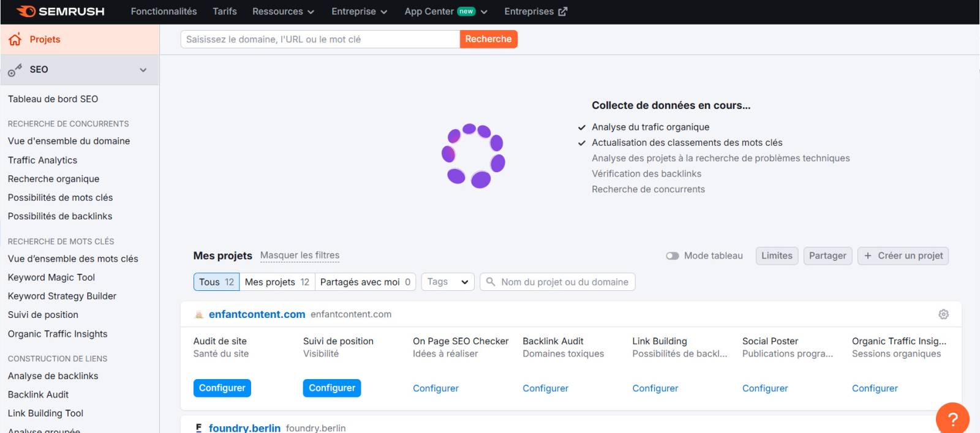Image resolution: width=980 pixels, height=433 pixels.
Task: Configure Audit de site for enfantcontent.com
Action: pyautogui.click(x=222, y=388)
